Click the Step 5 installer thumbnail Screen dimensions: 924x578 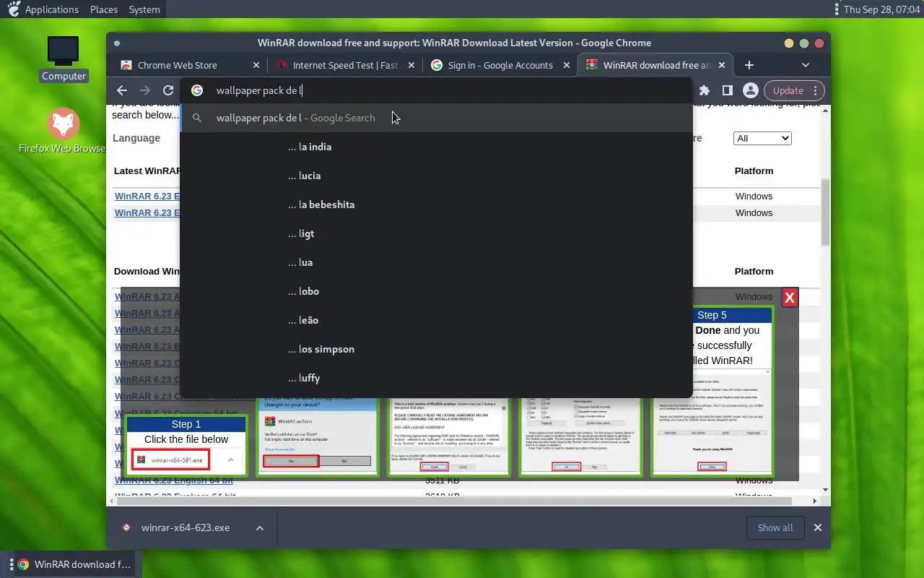point(712,391)
